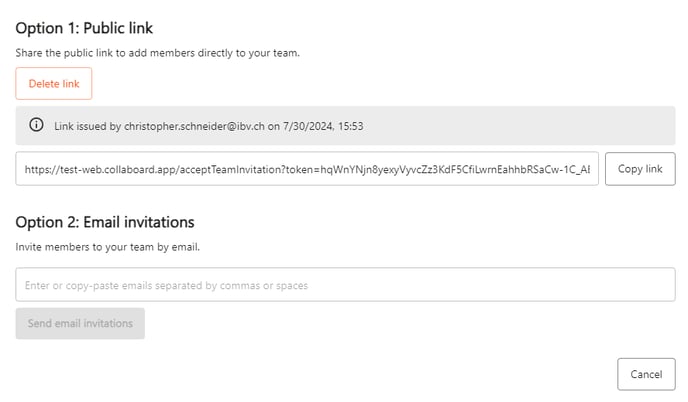688x402 pixels.
Task: Delete the public invitation link
Action: click(x=54, y=83)
